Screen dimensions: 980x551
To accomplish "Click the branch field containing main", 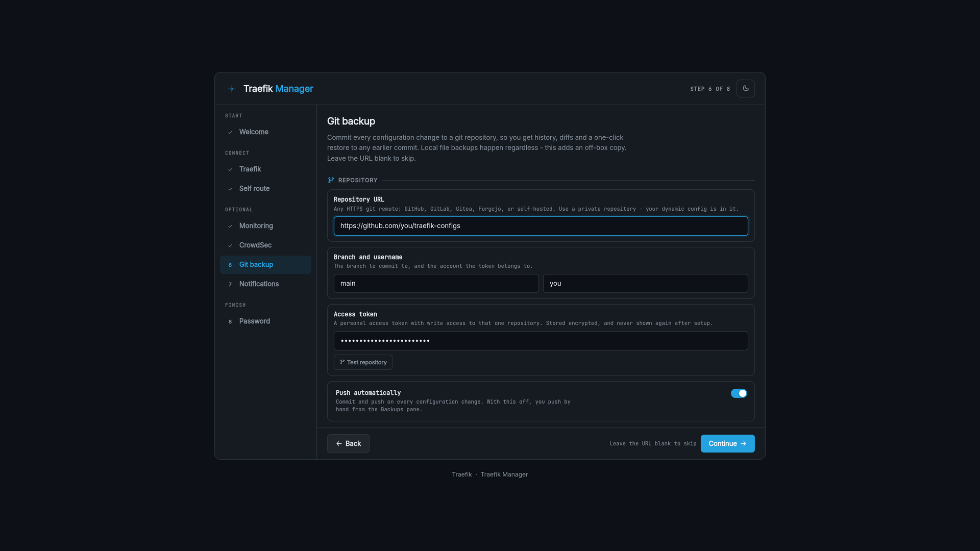I will tap(436, 284).
